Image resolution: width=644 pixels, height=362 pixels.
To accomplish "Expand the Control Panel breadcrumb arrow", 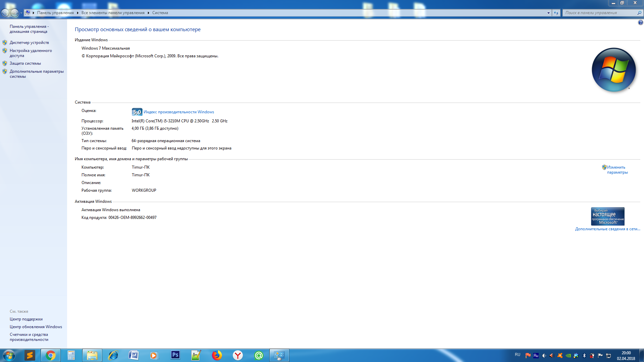I will tap(77, 13).
